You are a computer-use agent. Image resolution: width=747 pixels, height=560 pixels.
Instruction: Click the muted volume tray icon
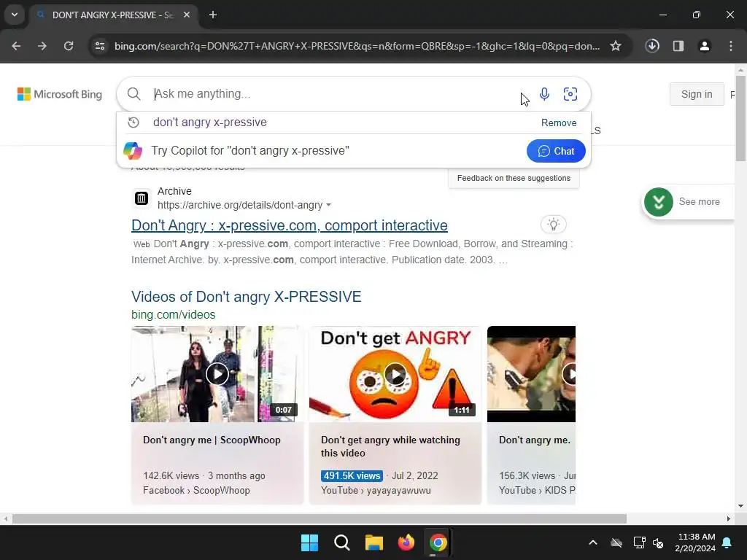[x=659, y=542]
